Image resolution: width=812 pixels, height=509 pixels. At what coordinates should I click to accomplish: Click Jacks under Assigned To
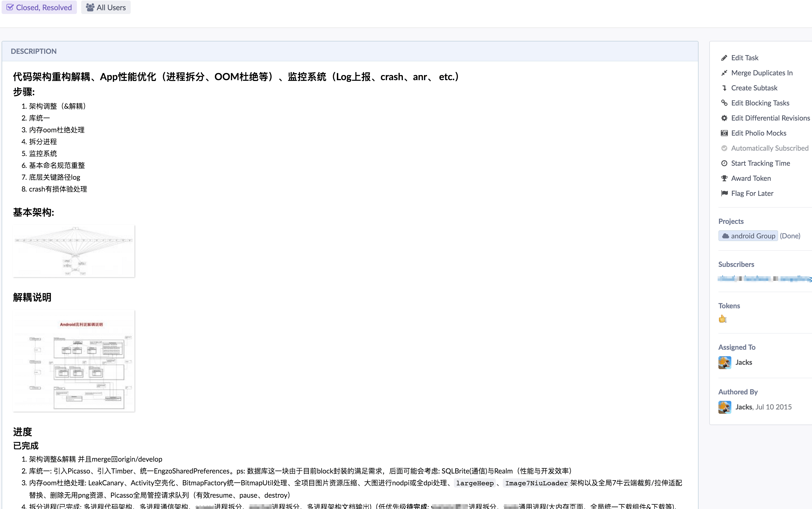tap(743, 362)
